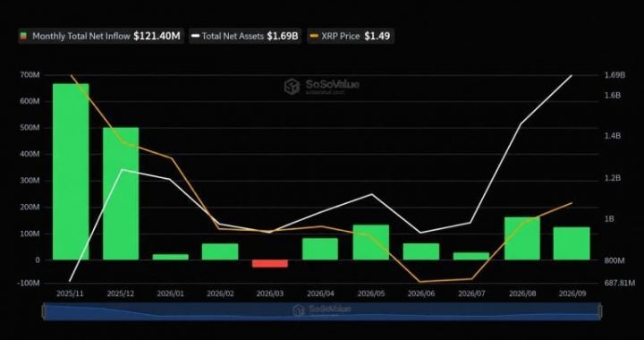Screen dimensions: 644x340
Task: Click the x-axis label 2026/08
Action: click(522, 293)
